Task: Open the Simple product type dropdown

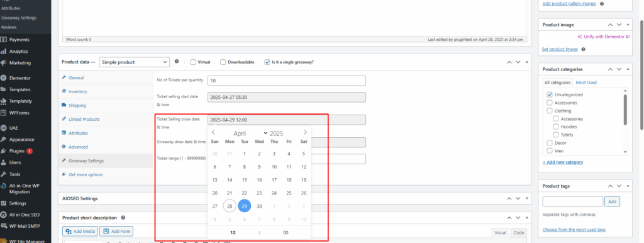Action: tap(135, 62)
